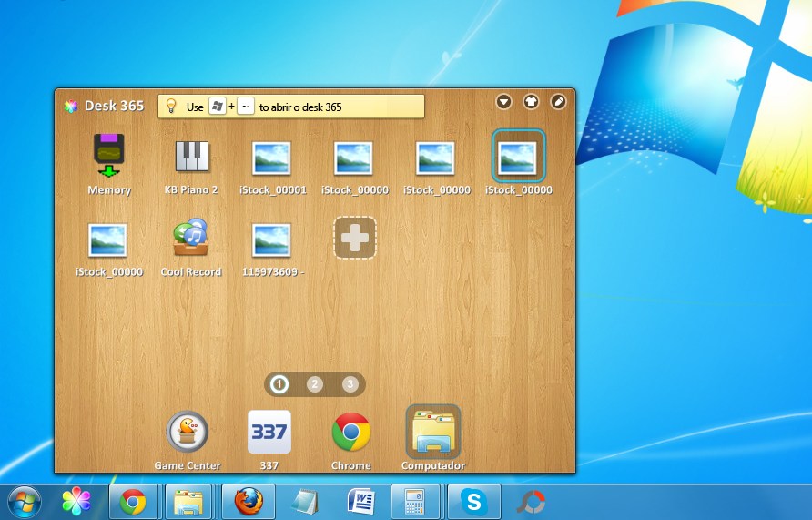
Task: Launch Chrome from the Desk 365 dock
Action: coord(351,432)
